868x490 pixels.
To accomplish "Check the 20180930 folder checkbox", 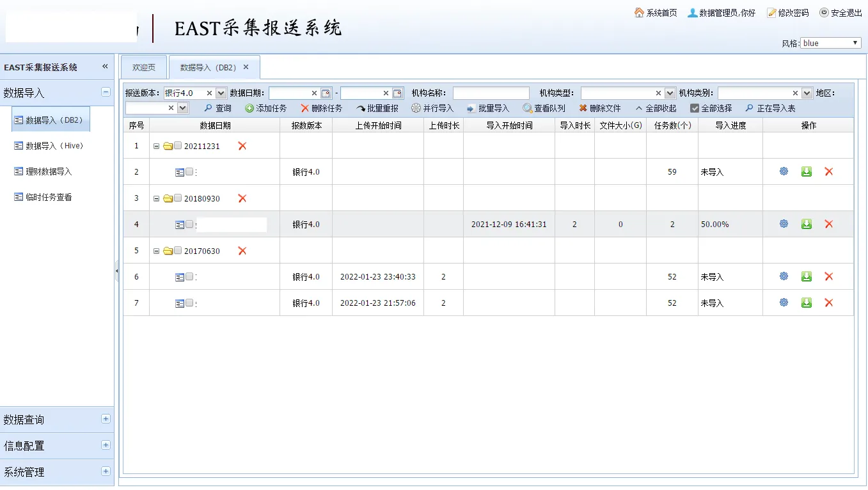I will (x=178, y=198).
